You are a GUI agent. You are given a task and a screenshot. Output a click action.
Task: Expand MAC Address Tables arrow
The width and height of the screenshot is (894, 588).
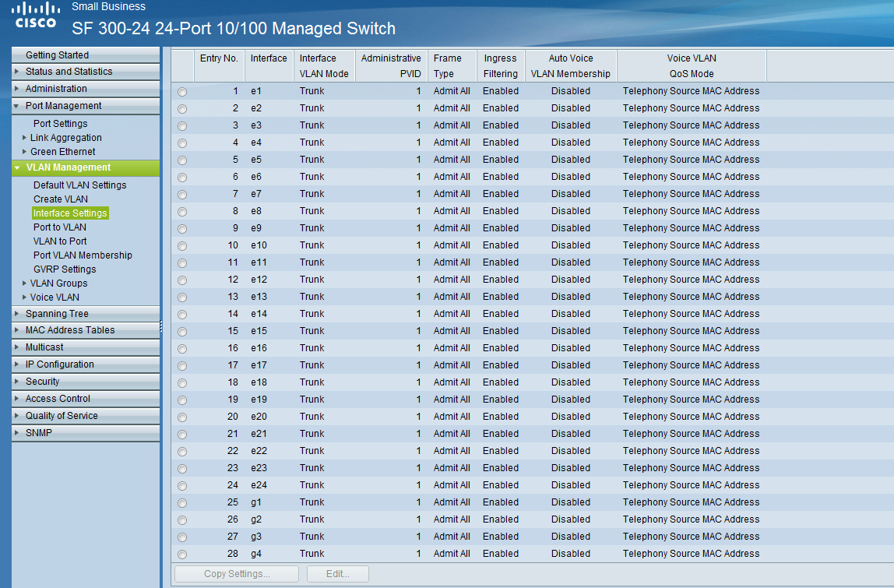16,330
